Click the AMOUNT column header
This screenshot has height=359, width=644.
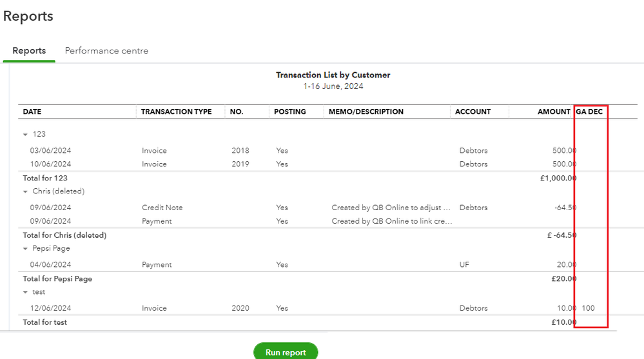[x=554, y=112]
